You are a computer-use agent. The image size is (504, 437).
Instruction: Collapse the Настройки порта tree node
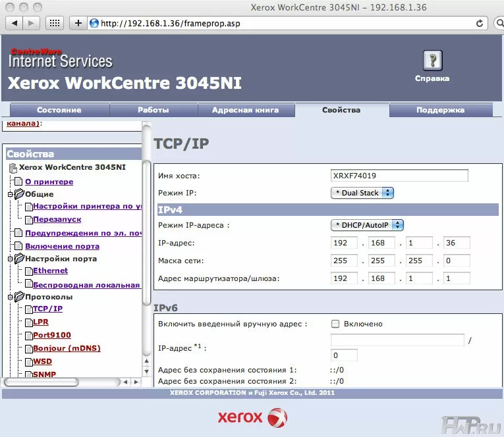point(10,259)
